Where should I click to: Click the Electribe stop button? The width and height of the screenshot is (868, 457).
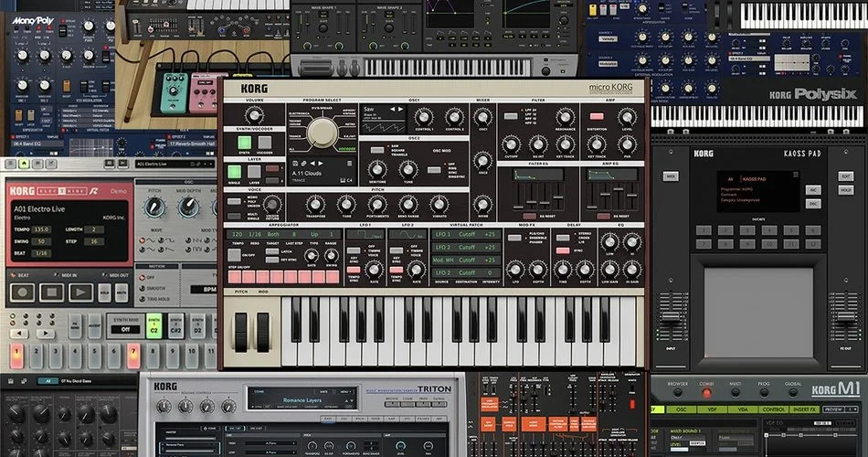pyautogui.click(x=51, y=292)
